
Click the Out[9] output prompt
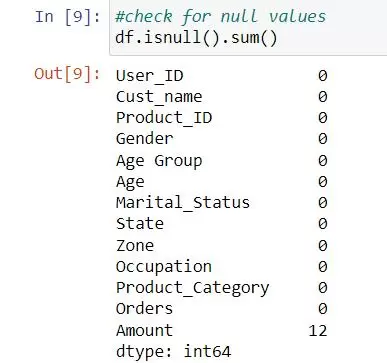[67, 73]
